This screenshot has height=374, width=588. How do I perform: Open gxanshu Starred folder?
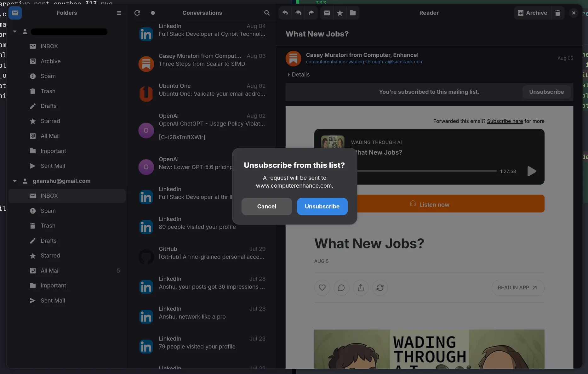click(x=67, y=256)
